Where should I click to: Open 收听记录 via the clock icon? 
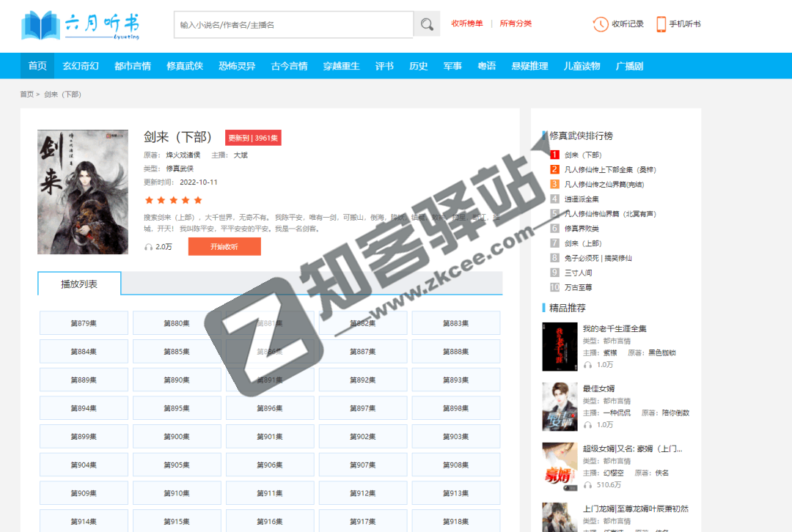[x=601, y=24]
